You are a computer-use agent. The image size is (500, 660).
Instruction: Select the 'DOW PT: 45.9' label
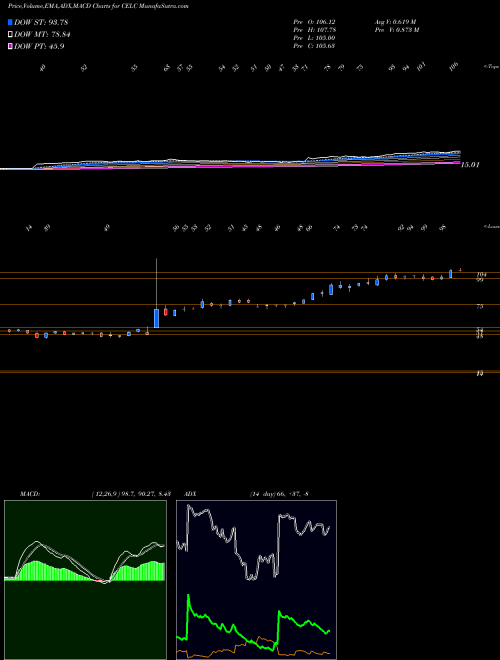tap(39, 47)
